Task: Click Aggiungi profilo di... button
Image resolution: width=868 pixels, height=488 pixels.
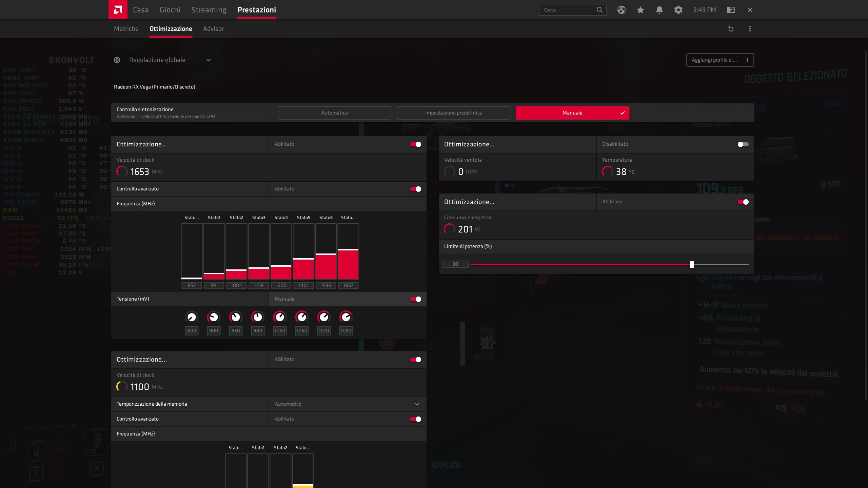Action: pyautogui.click(x=720, y=60)
